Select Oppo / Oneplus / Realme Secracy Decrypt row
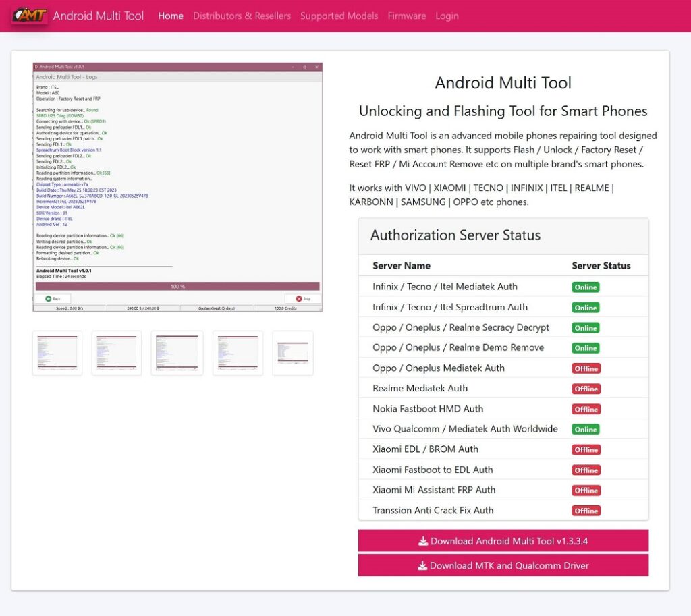 tap(503, 327)
